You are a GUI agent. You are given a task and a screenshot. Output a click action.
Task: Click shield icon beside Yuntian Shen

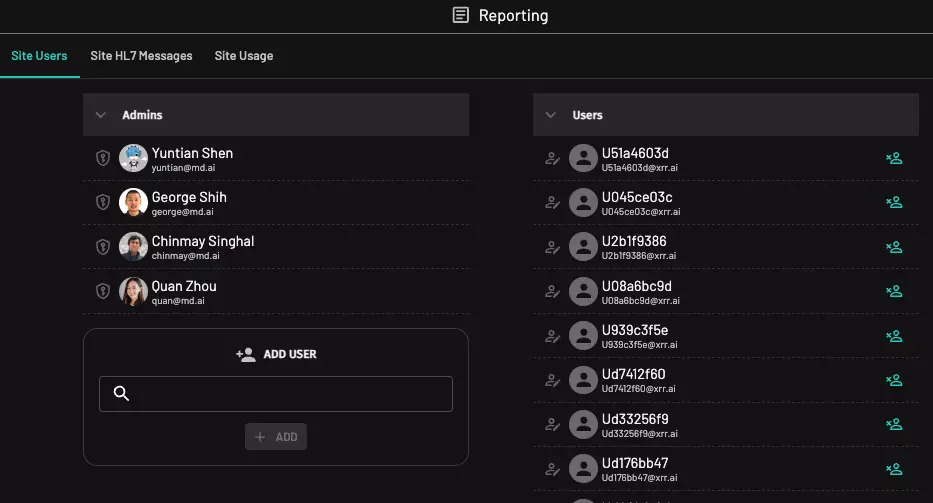coord(102,158)
